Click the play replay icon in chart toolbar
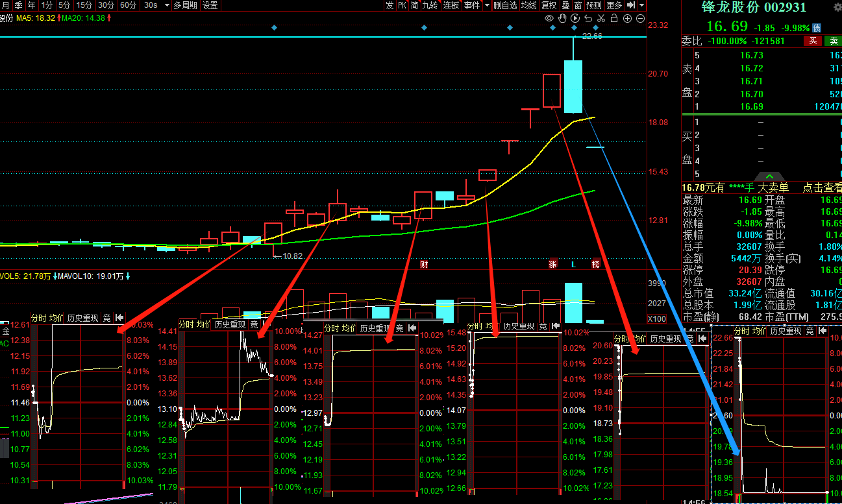The image size is (842, 504). pyautogui.click(x=575, y=18)
